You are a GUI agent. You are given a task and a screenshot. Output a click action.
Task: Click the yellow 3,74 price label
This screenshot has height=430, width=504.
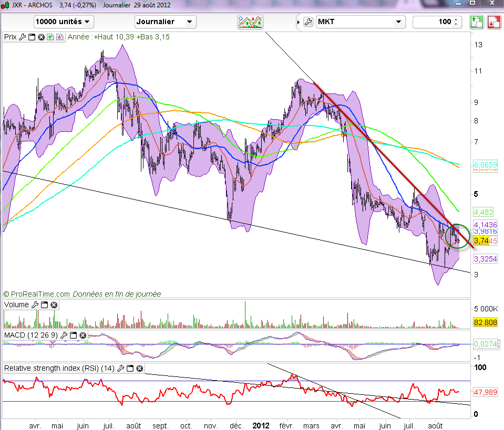point(481,240)
